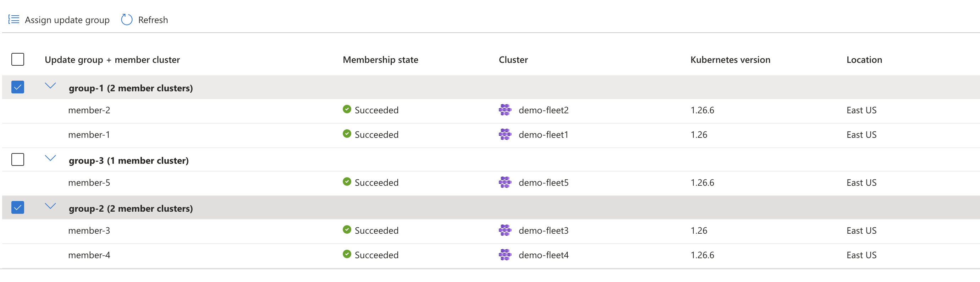Check the group-3 checkbox
The width and height of the screenshot is (980, 282).
click(x=18, y=159)
